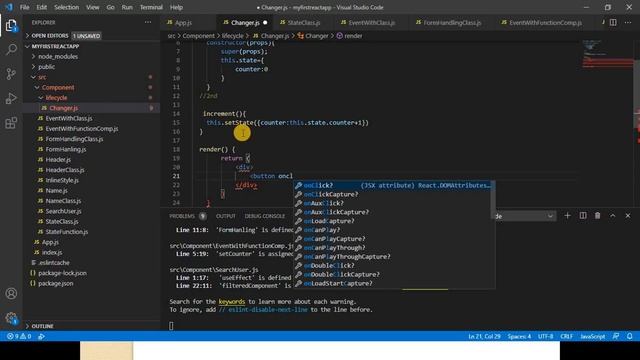Switch to the StateClass.js editor tab
Image resolution: width=640 pixels, height=360 pixels.
pos(304,23)
